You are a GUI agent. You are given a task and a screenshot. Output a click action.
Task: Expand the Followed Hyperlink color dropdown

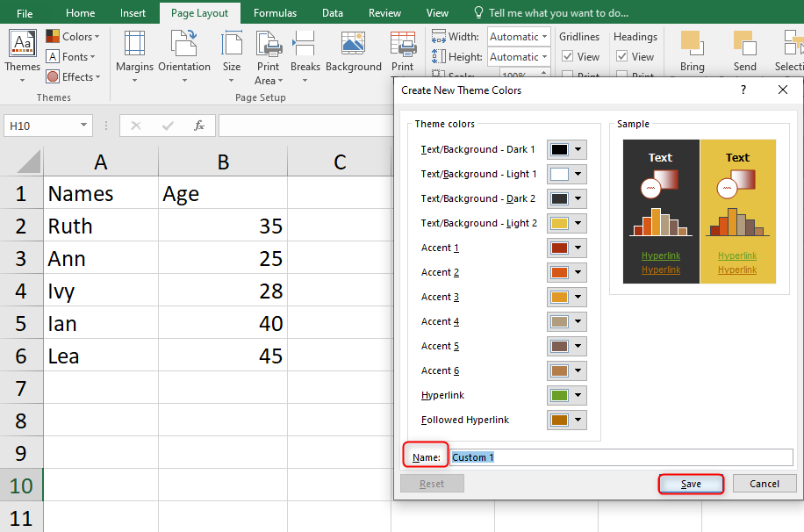tap(578, 420)
